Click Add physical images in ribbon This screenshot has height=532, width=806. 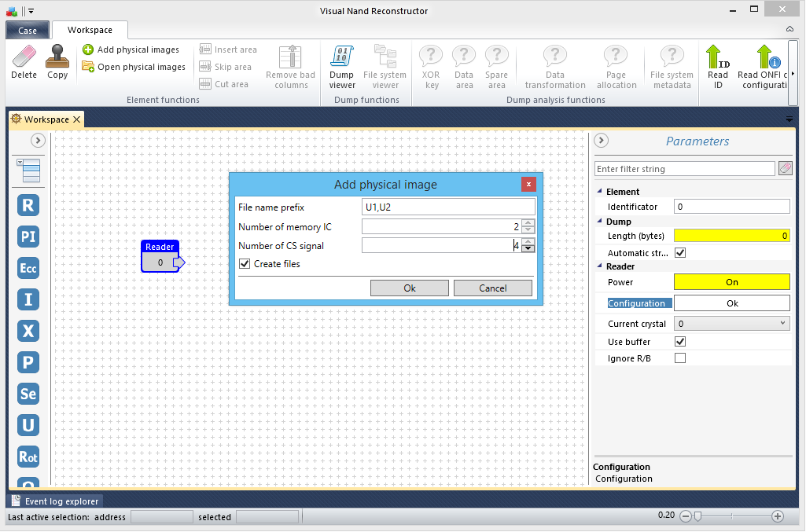click(131, 50)
